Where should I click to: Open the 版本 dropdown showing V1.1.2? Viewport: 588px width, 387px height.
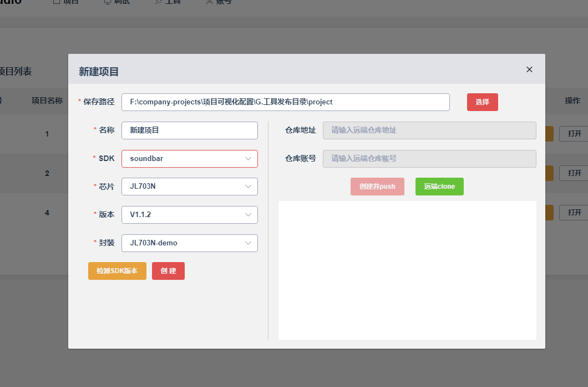[189, 215]
